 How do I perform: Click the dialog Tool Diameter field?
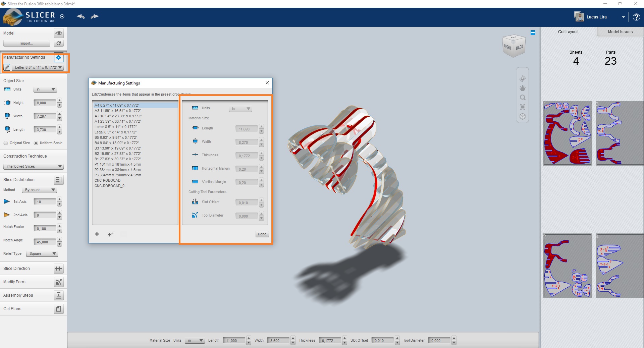coord(247,216)
